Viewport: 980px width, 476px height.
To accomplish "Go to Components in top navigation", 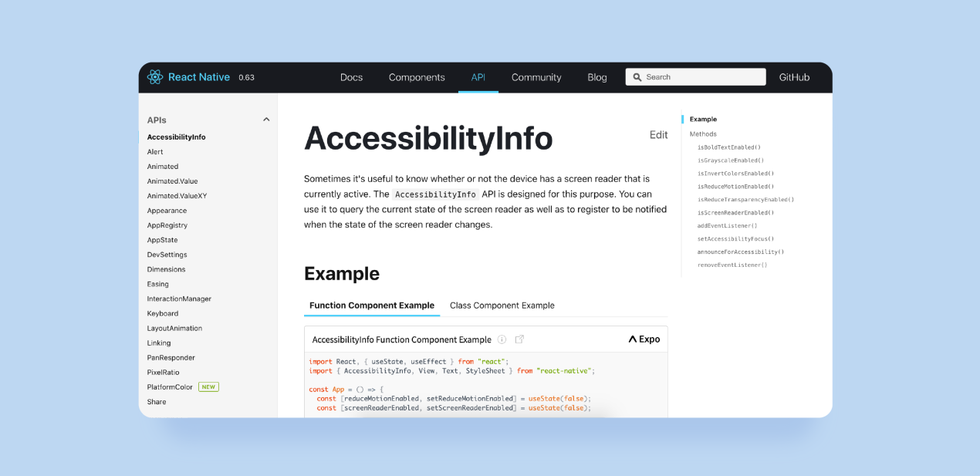I will click(x=417, y=77).
